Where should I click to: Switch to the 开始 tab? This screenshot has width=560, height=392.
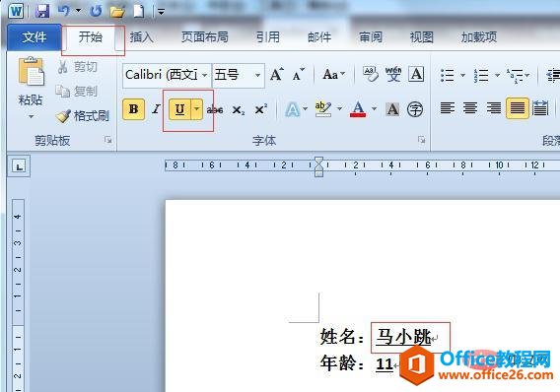pyautogui.click(x=91, y=37)
